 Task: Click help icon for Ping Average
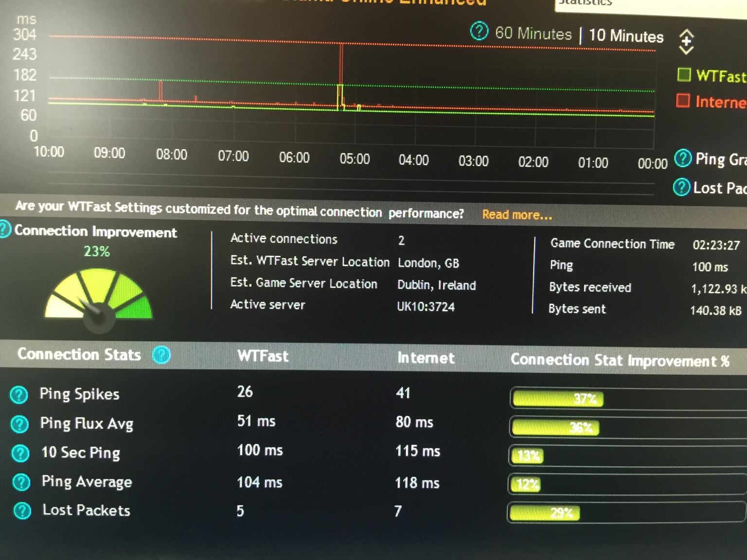click(21, 482)
